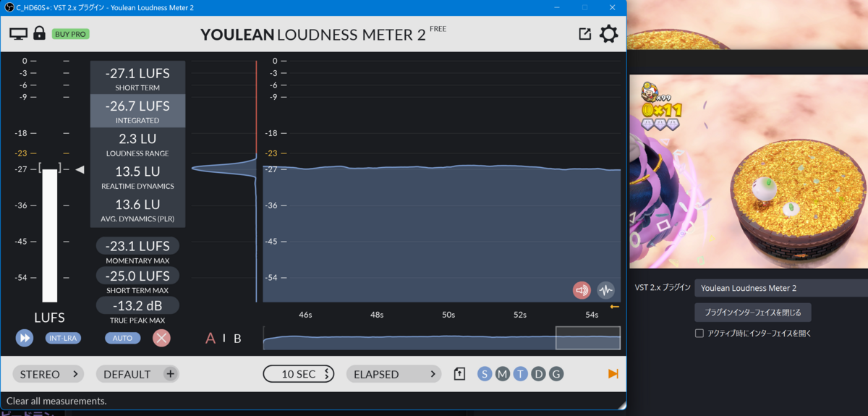Viewport: 868px width, 416px height.
Task: Click the monitor display icon in Youlean header
Action: pyautogui.click(x=18, y=33)
